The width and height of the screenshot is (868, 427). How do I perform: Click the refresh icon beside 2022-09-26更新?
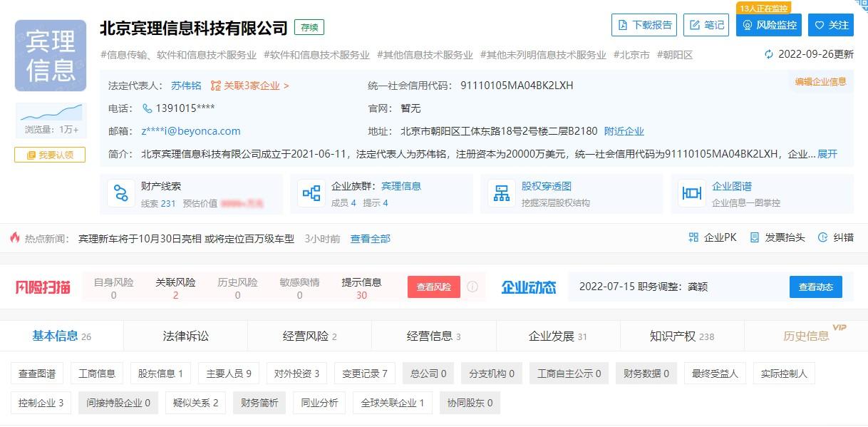click(x=769, y=54)
